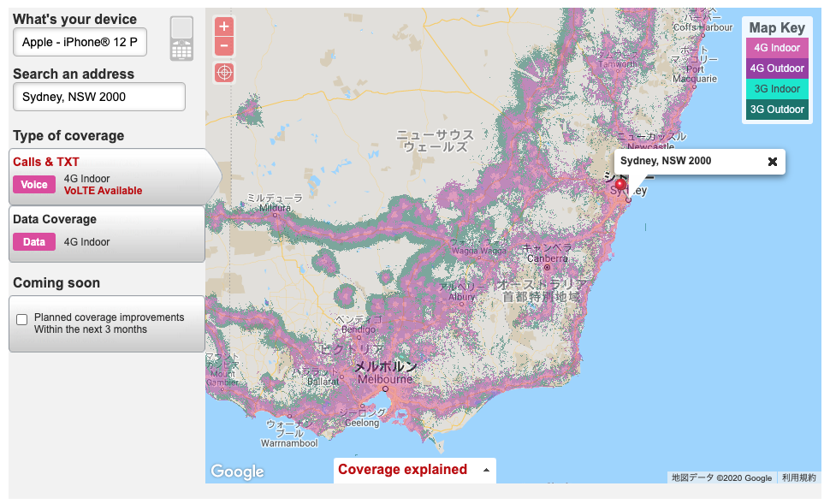Select the Calls & TXT coverage tab
The height and width of the screenshot is (504, 830).
pyautogui.click(x=107, y=176)
